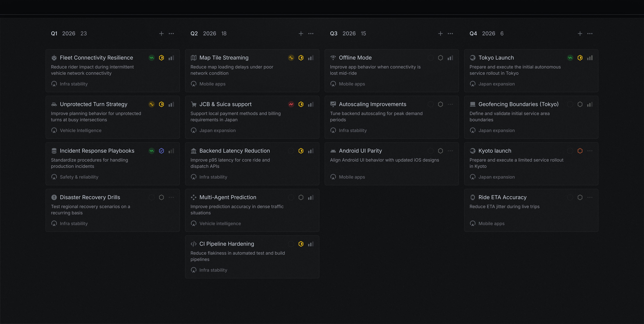The image size is (644, 324).
Task: Click Incident Response Playbooks' completed status icon
Action: pos(161,151)
